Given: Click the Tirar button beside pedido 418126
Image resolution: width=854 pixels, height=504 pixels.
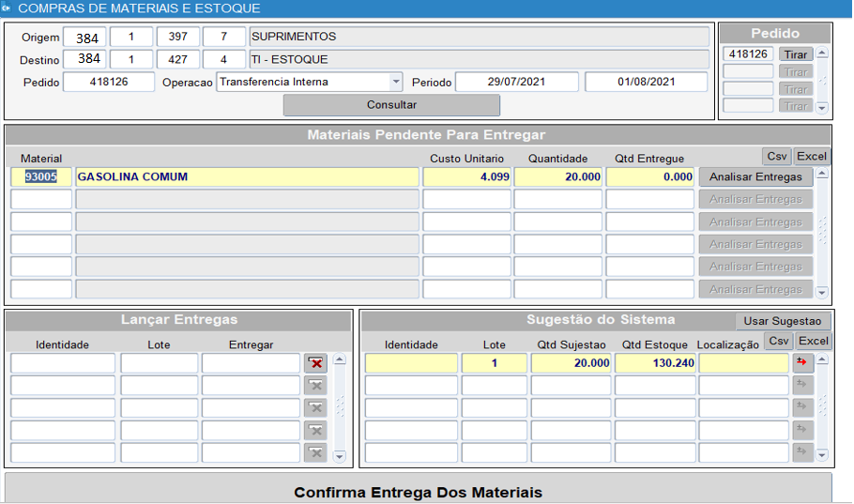Looking at the screenshot, I should [x=796, y=54].
